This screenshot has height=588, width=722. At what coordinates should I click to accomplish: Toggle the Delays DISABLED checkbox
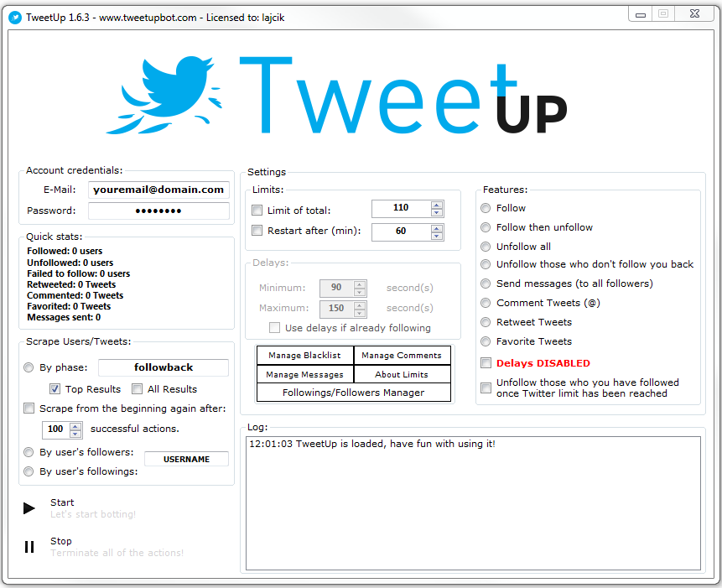tap(486, 363)
